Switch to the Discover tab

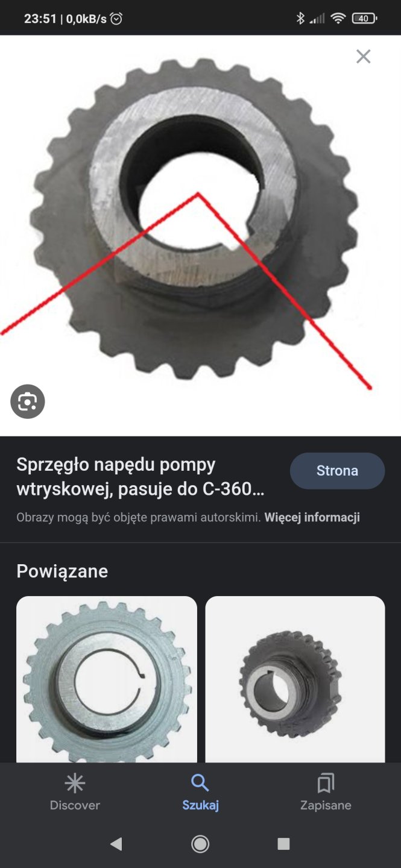[75, 793]
